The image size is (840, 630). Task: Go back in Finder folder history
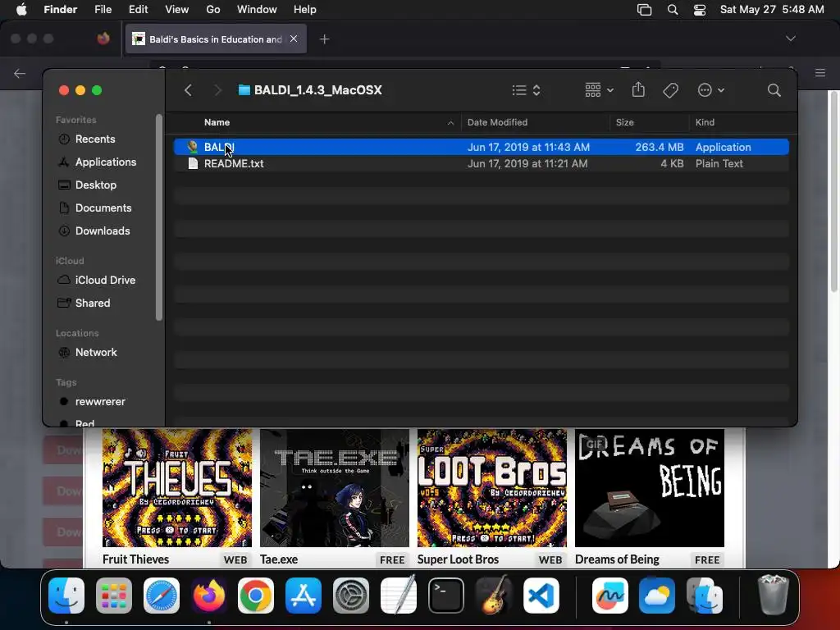point(188,90)
